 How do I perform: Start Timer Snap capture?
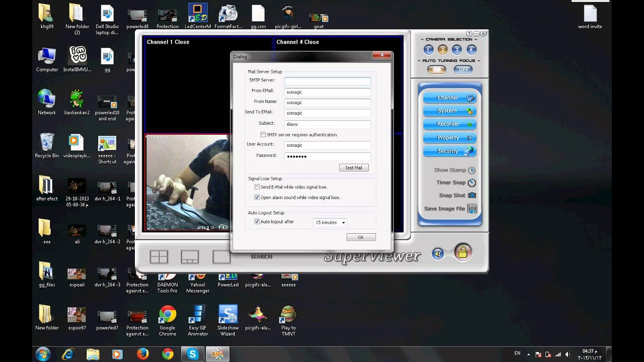(x=456, y=183)
